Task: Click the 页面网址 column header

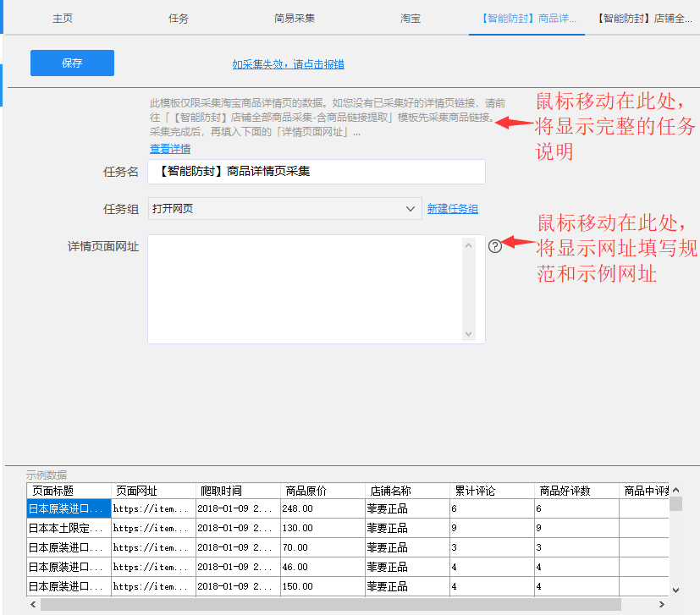Action: click(153, 491)
